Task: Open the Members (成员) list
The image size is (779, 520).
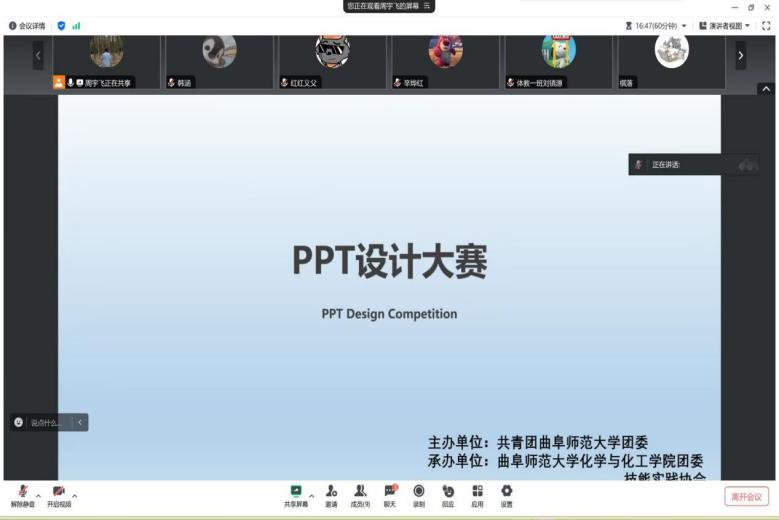Action: coord(360,492)
